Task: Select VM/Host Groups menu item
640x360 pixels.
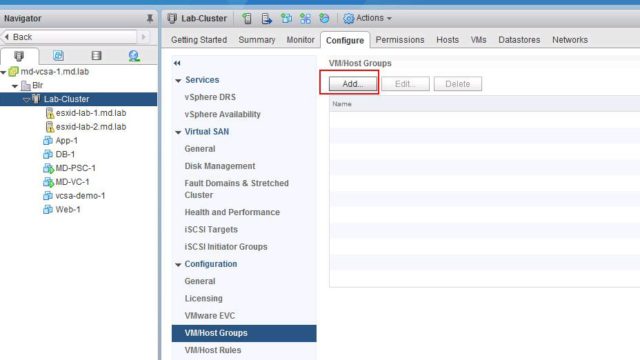Action: pos(244,333)
